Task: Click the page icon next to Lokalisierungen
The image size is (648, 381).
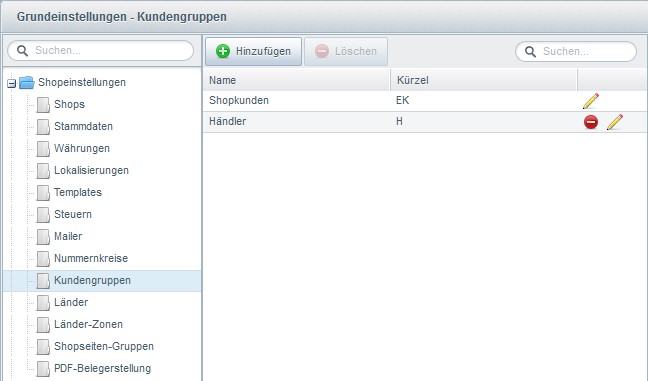Action: click(x=43, y=171)
